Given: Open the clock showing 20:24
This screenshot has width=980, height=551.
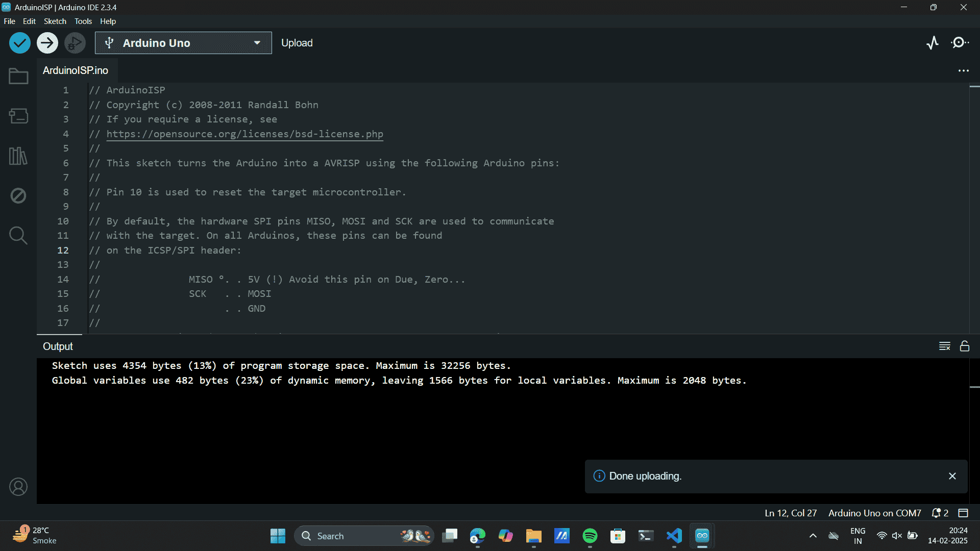Looking at the screenshot, I should click(x=948, y=536).
